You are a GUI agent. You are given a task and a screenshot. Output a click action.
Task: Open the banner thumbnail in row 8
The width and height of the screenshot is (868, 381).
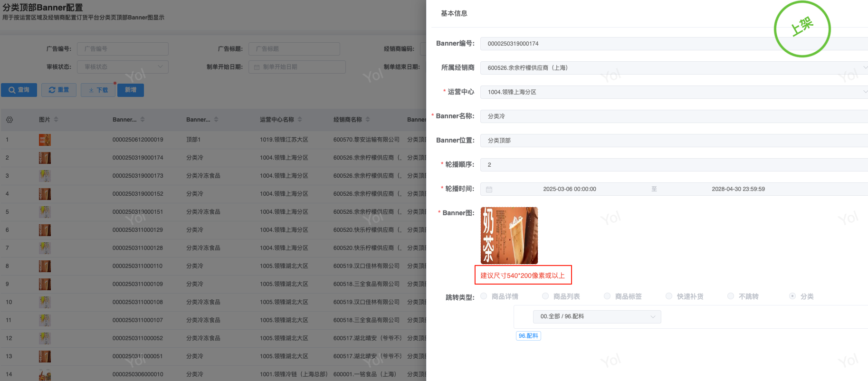tap(45, 266)
